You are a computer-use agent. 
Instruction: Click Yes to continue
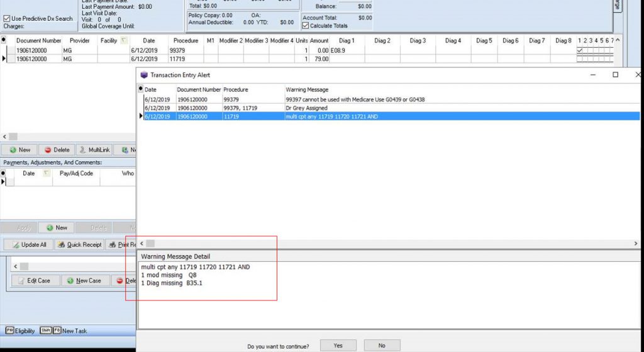click(x=338, y=346)
